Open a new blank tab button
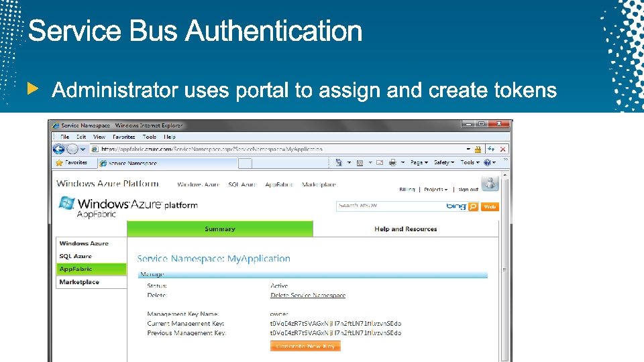 [246, 164]
